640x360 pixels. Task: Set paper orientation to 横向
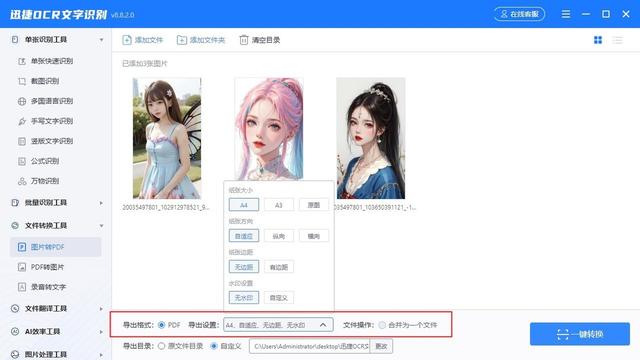[313, 236]
